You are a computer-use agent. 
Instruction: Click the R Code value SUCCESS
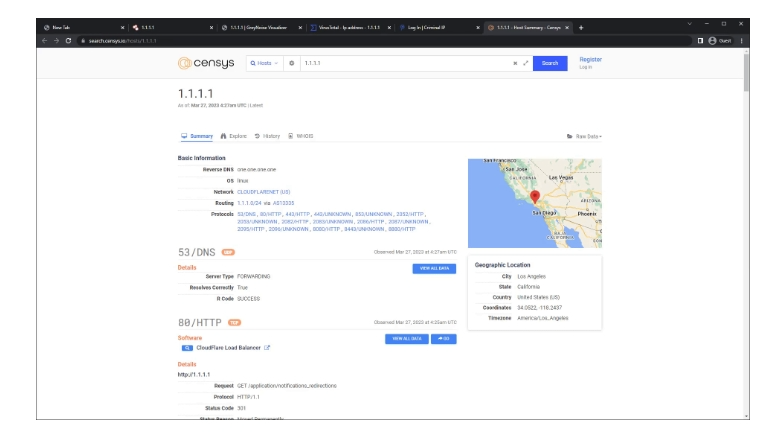tap(248, 299)
